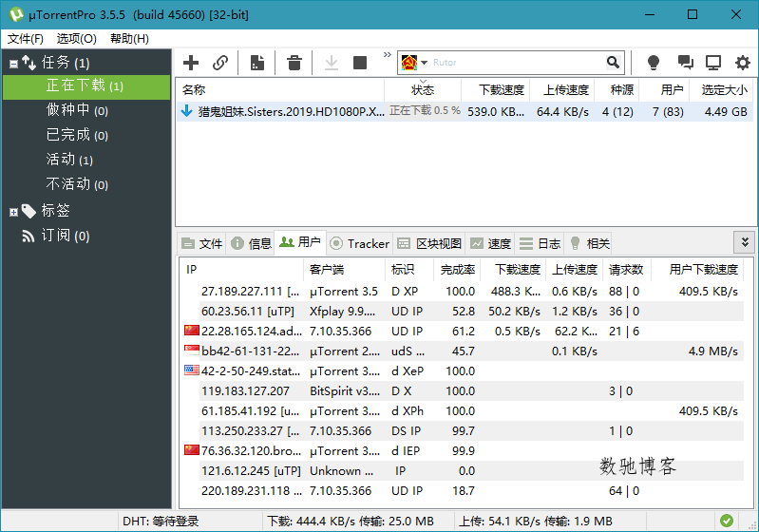Viewport: 759px width, 532px height.
Task: Open preferences gear icon
Action: [743, 63]
